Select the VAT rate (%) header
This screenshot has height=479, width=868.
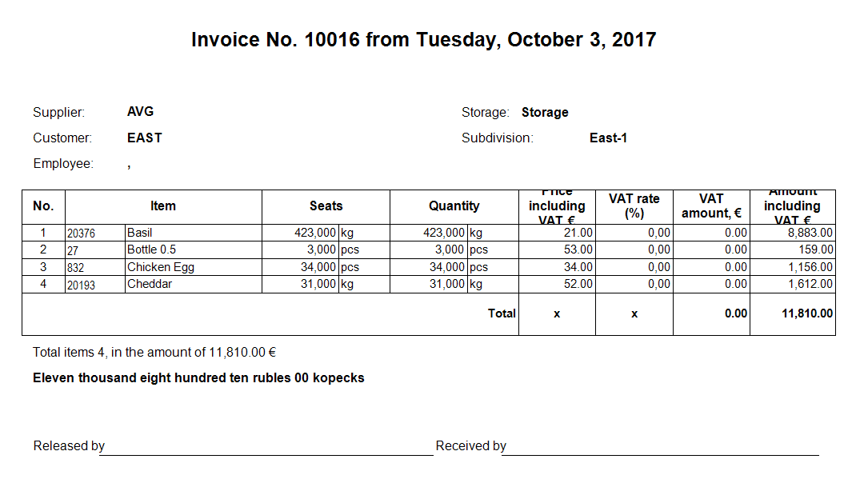[x=634, y=206]
